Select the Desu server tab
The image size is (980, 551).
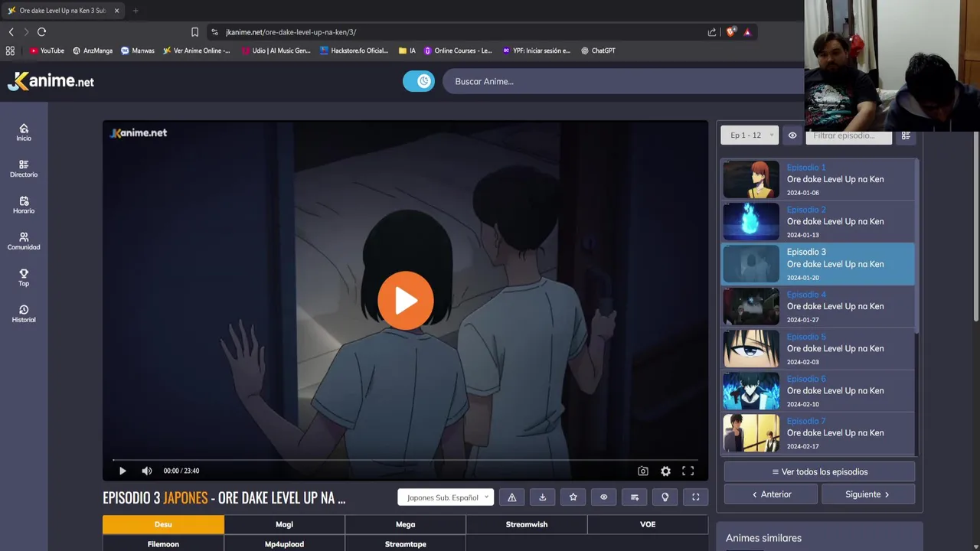[163, 524]
